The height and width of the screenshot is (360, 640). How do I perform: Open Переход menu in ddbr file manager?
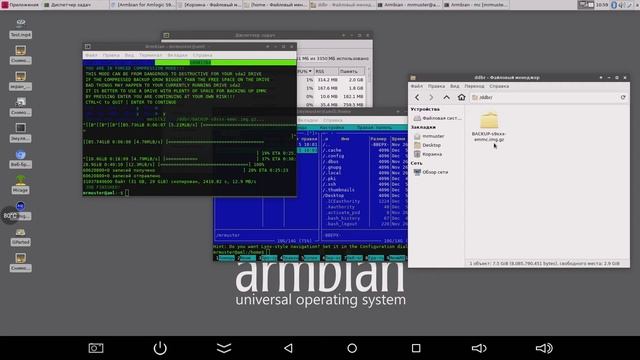point(474,86)
